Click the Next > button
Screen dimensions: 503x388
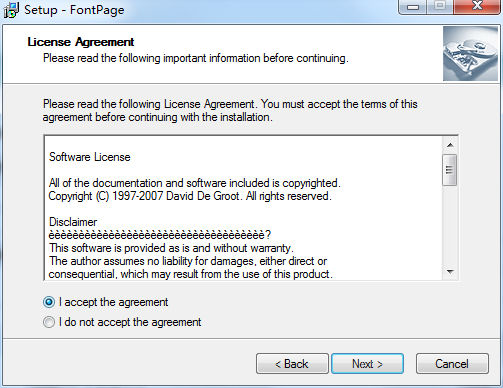[x=367, y=364]
